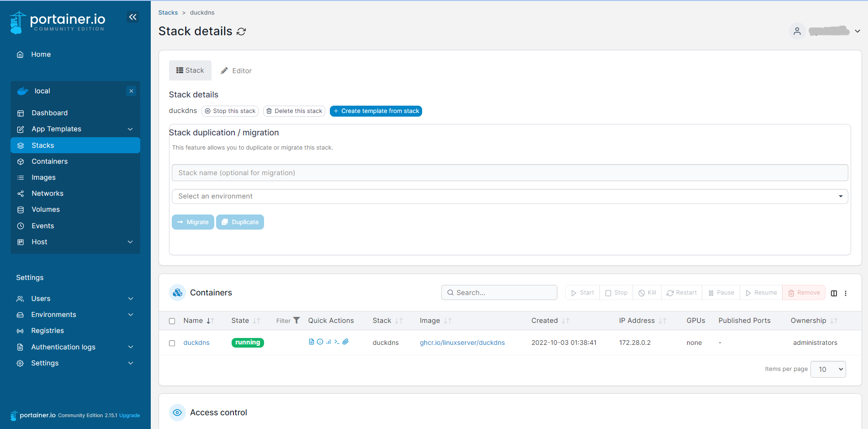Open the table settings three-dot menu
The height and width of the screenshot is (429, 868).
pyautogui.click(x=846, y=293)
